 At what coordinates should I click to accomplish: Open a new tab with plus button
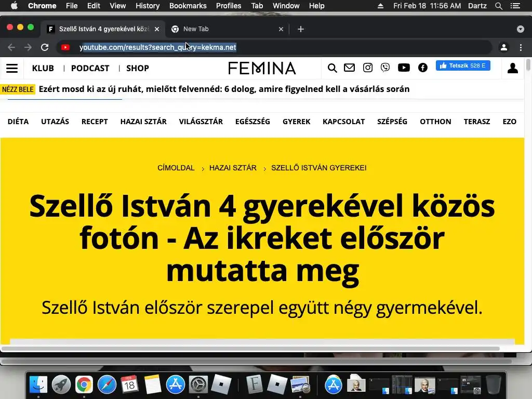click(301, 29)
